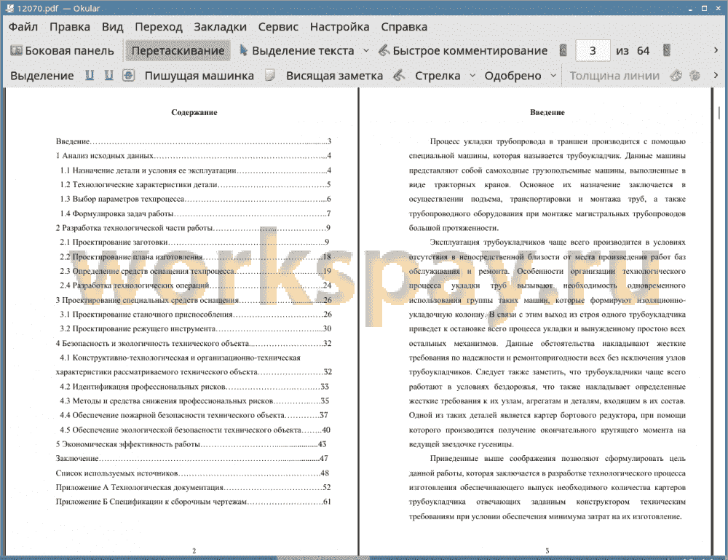Open the Закладки menu
This screenshot has width=728, height=560.
[x=220, y=27]
